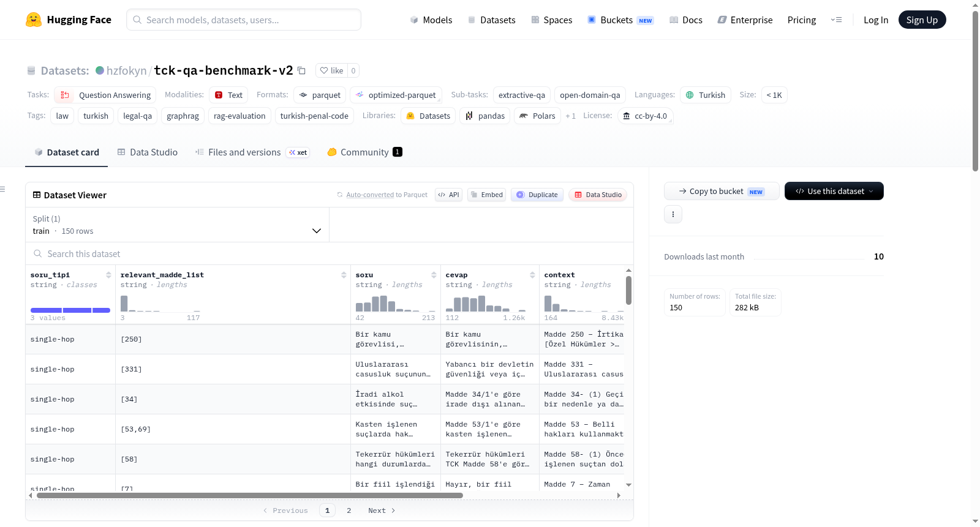Open the three-dot options button

[673, 214]
